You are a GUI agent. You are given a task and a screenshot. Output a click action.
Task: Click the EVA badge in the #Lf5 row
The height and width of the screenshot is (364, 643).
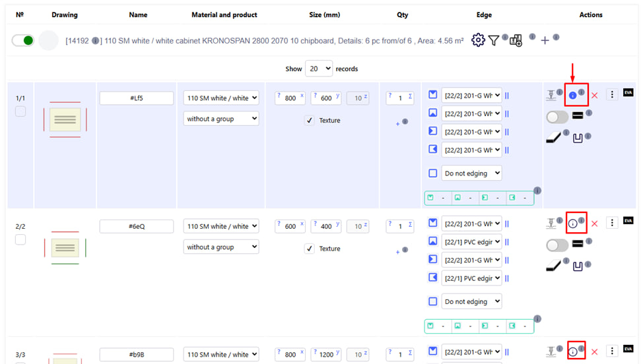click(x=628, y=93)
